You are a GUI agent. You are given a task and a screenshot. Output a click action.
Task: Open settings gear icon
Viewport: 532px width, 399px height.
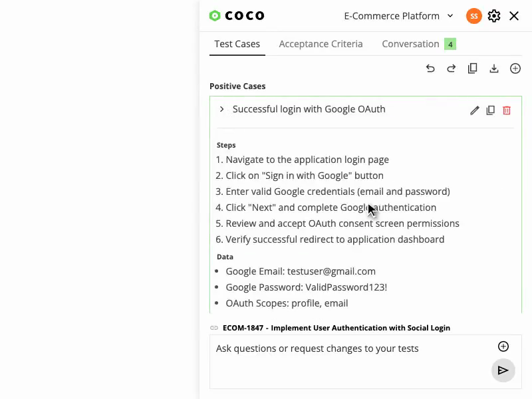click(494, 16)
